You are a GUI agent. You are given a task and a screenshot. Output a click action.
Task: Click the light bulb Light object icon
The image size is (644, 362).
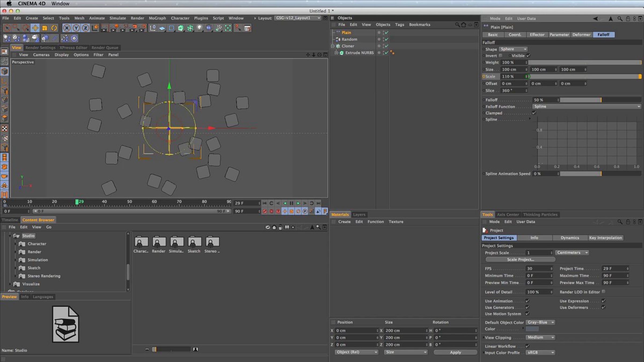(199, 28)
